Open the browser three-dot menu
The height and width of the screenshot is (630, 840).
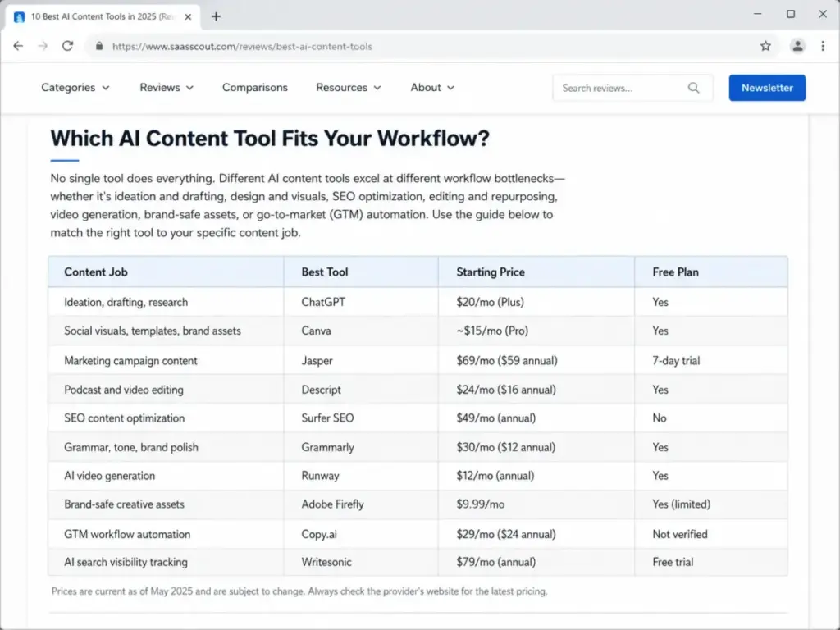pos(823,46)
